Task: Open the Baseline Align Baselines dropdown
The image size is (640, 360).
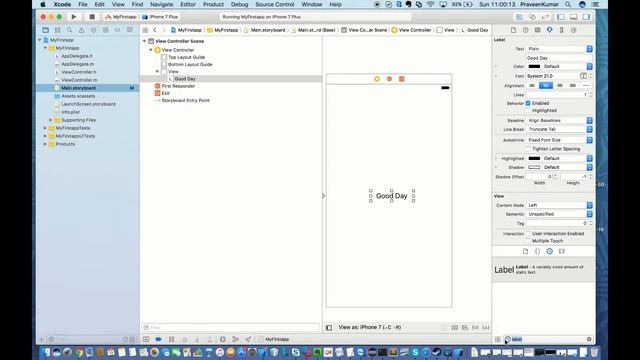Action: tap(559, 120)
